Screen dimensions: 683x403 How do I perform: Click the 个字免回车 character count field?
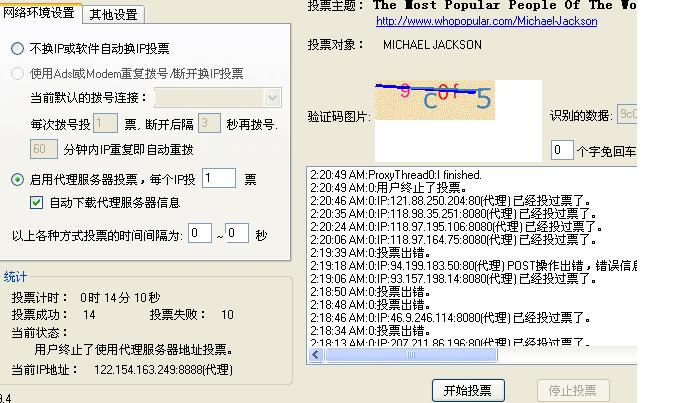point(562,150)
